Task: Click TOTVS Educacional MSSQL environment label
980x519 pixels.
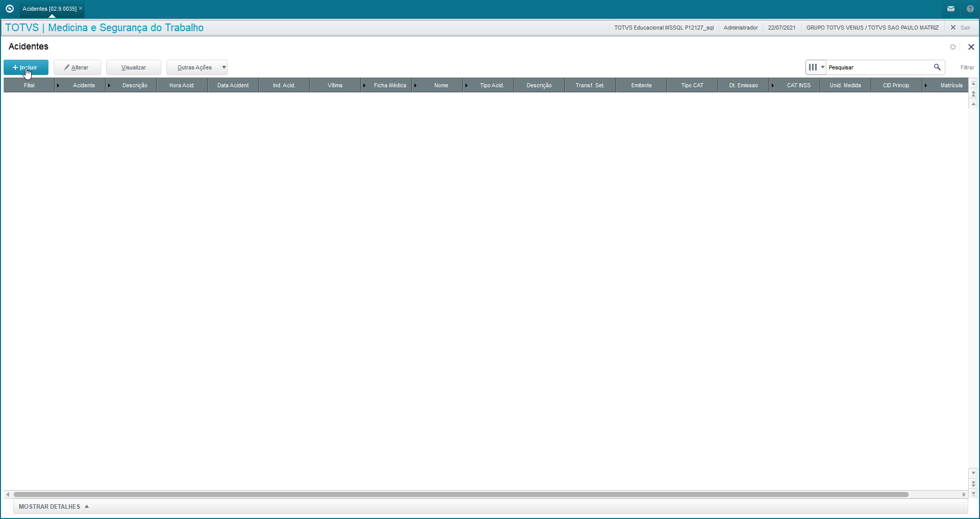Action: coord(664,28)
